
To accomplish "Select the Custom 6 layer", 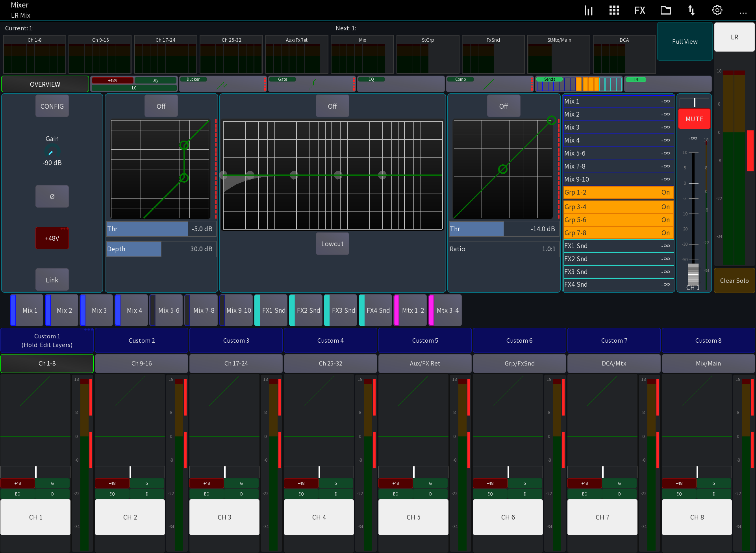I will [519, 340].
